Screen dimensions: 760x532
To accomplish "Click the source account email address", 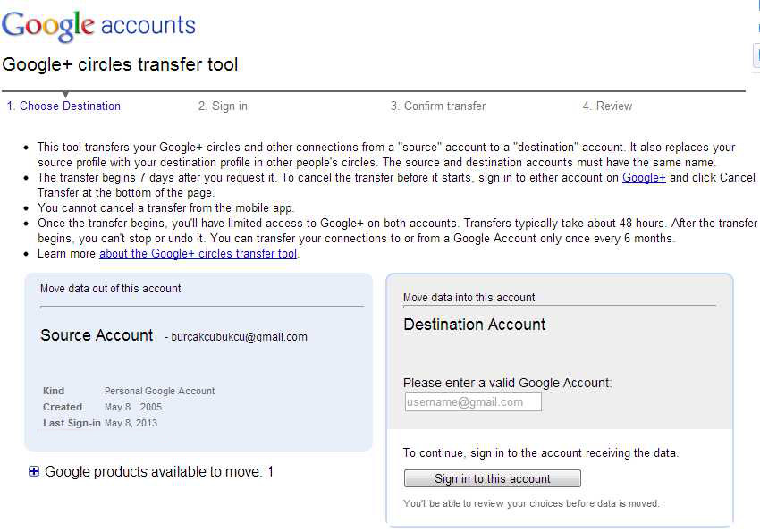I will [x=240, y=337].
